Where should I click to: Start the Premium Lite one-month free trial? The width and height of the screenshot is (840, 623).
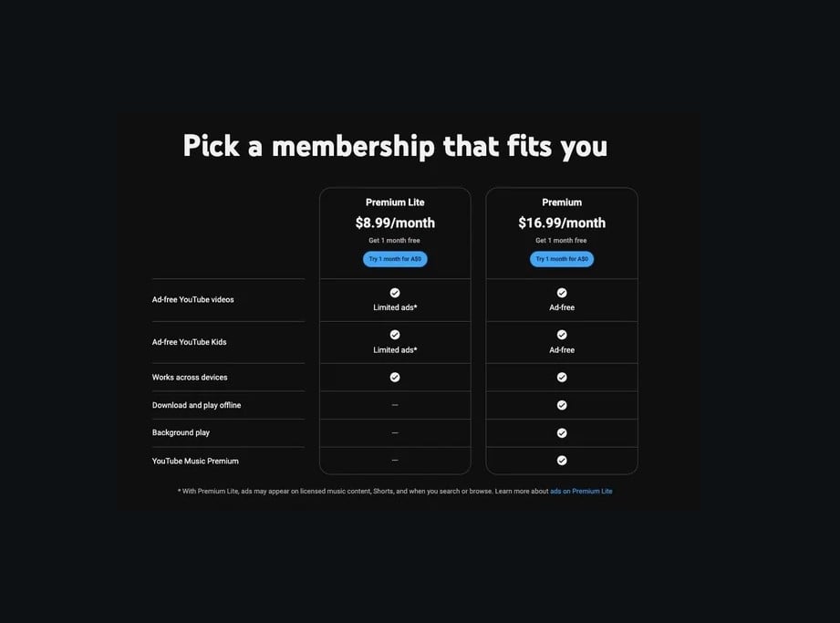(395, 259)
